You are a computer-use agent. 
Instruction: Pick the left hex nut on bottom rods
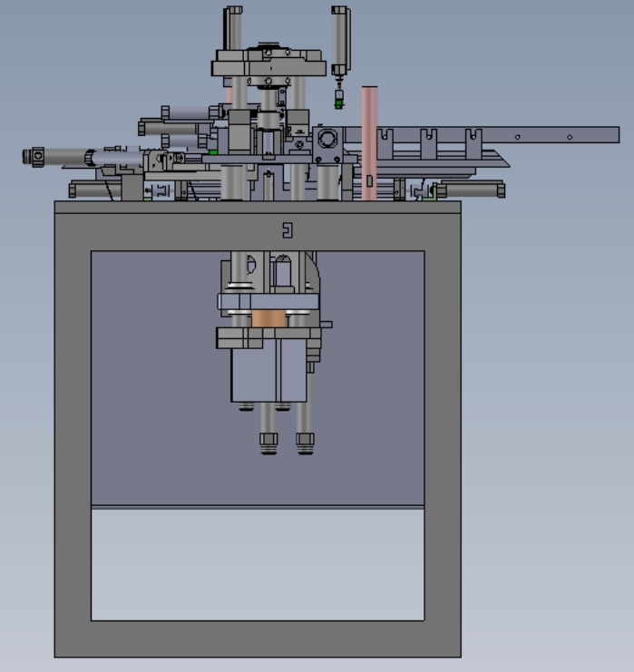268,439
